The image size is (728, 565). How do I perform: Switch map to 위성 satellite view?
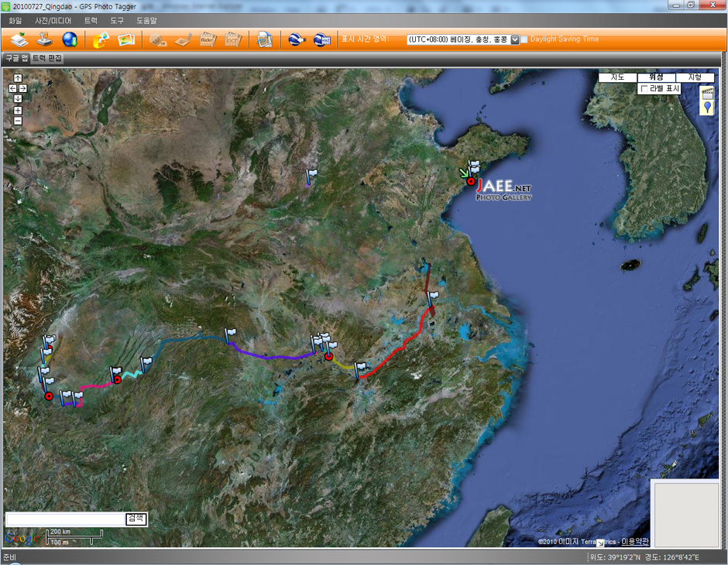click(x=656, y=77)
